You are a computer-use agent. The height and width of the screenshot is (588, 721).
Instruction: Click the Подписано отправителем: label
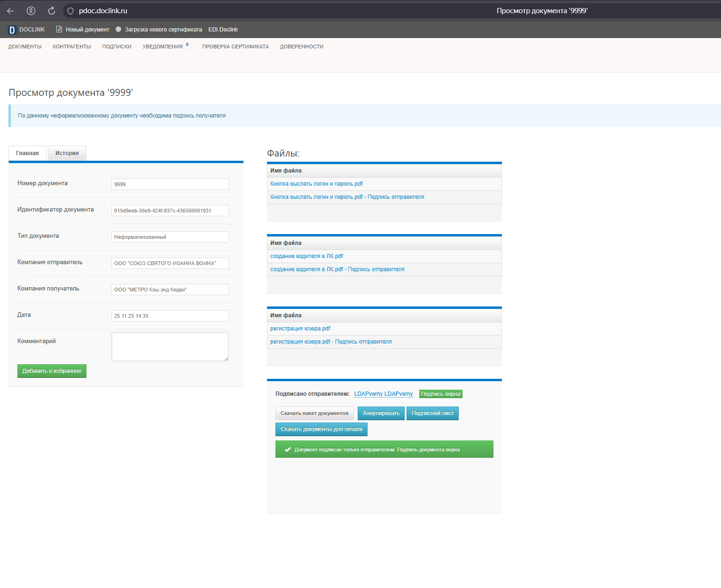pos(313,394)
